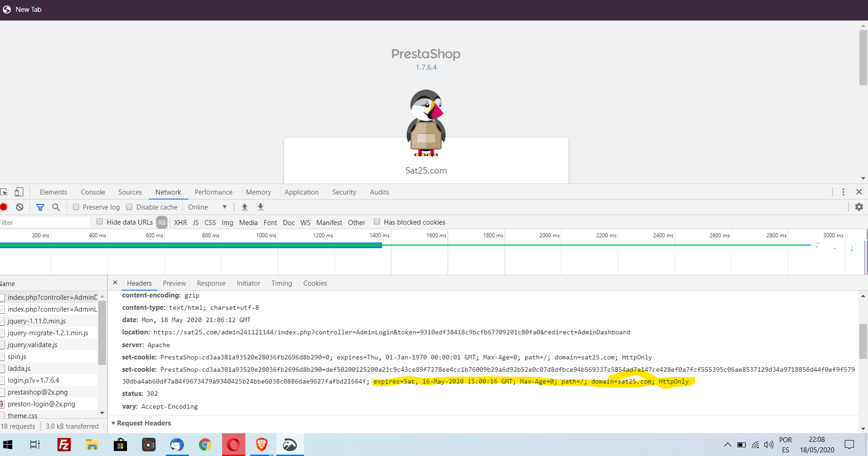Filter requests by Manifest type
Viewport: 868px width, 456px height.
click(329, 222)
